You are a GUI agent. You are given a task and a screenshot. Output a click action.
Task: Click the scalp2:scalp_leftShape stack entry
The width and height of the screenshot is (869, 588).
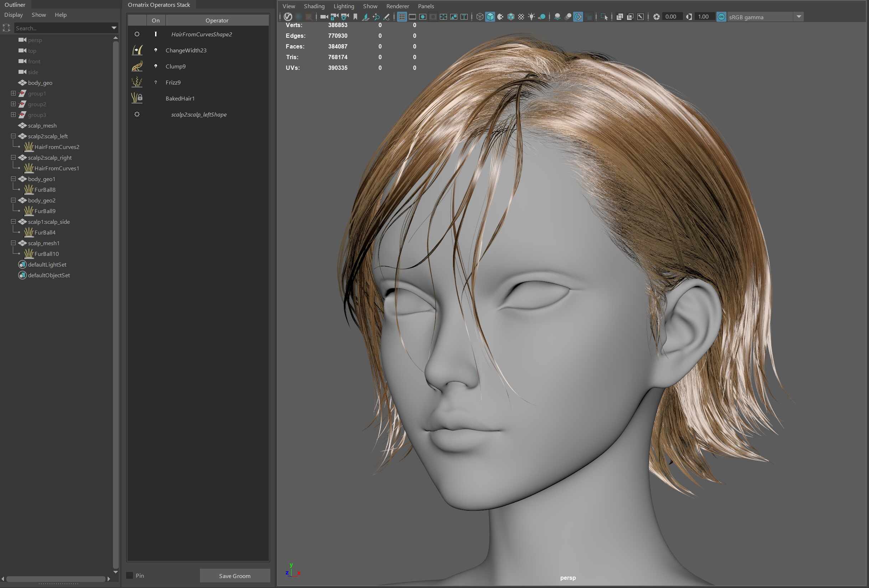198,114
